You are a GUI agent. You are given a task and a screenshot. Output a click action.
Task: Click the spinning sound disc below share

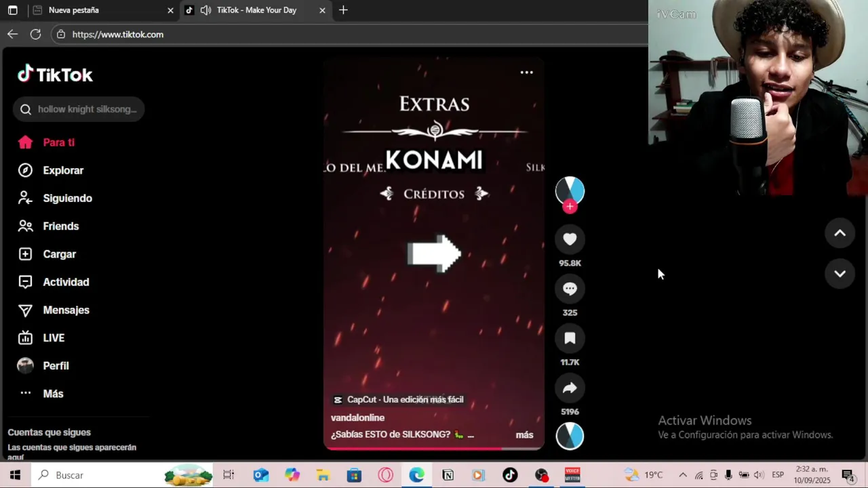[570, 436]
